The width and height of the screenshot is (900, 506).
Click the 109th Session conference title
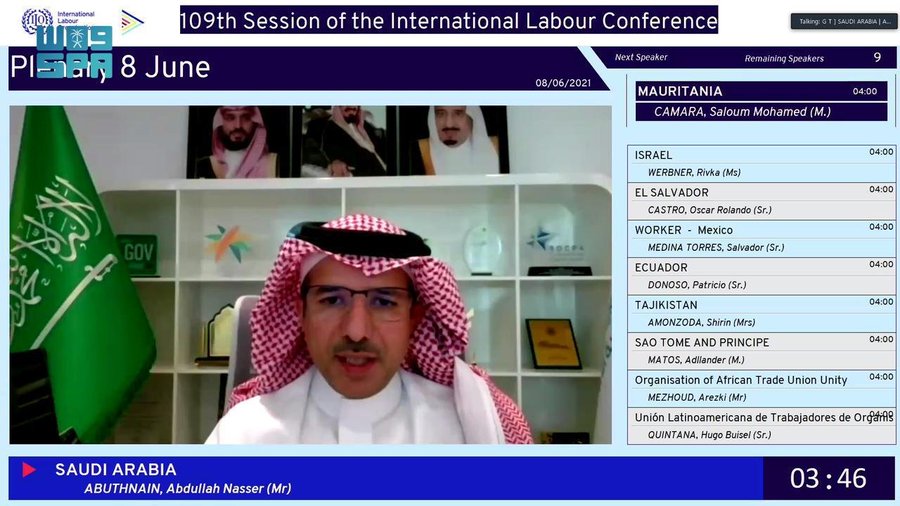(x=449, y=20)
